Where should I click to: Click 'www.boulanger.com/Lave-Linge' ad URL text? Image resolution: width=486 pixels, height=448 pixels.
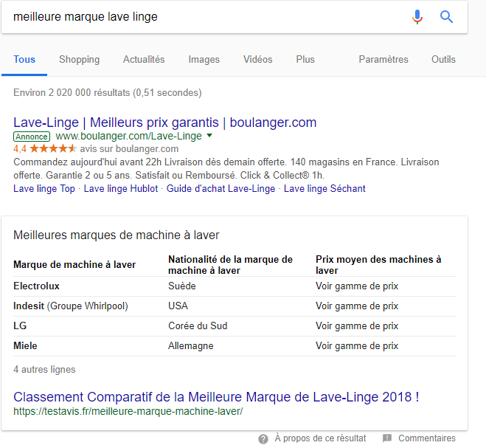pyautogui.click(x=128, y=136)
